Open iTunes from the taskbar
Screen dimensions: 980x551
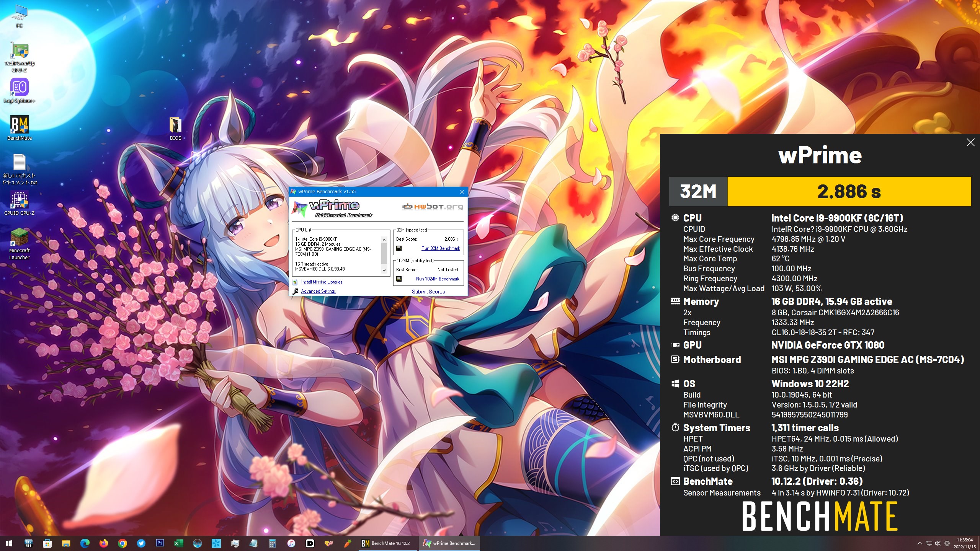point(291,543)
